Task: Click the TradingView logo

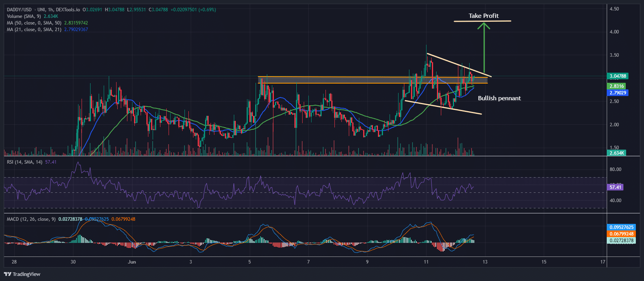Action: pos(22,274)
